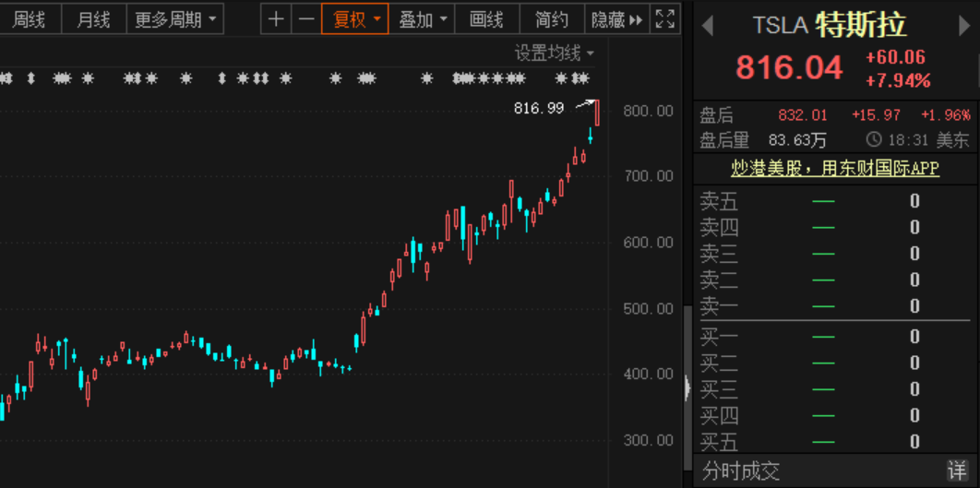This screenshot has height=488, width=980.
Task: Click the 分时成交 section header
Action: (741, 471)
